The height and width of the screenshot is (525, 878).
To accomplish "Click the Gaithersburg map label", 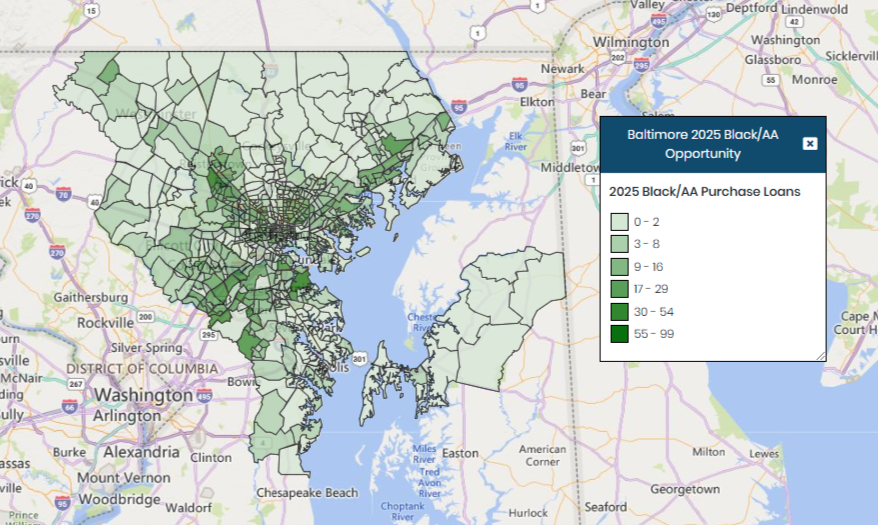I will click(x=91, y=297).
